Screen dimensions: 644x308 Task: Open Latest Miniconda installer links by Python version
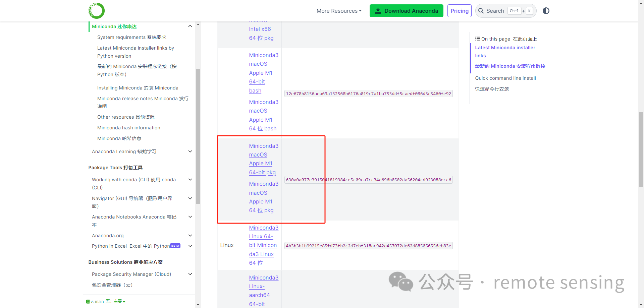point(136,52)
